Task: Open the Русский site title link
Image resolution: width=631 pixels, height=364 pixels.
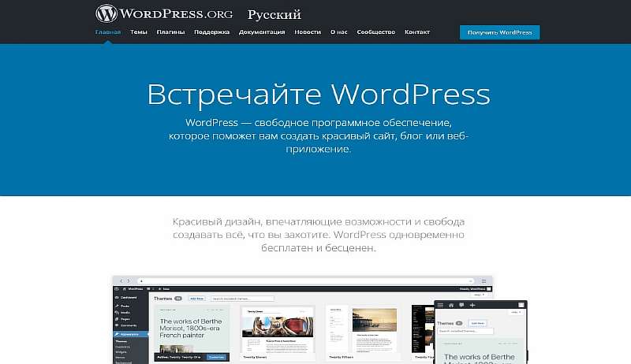Action: (x=274, y=14)
